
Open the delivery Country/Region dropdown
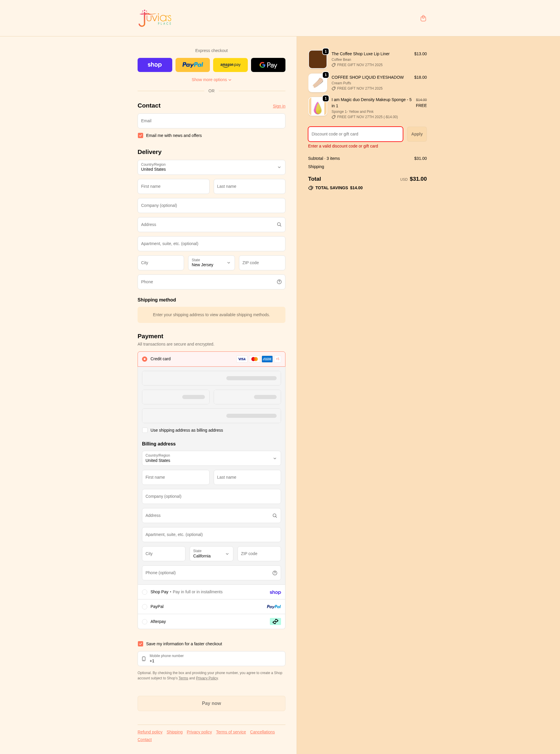tap(211, 167)
